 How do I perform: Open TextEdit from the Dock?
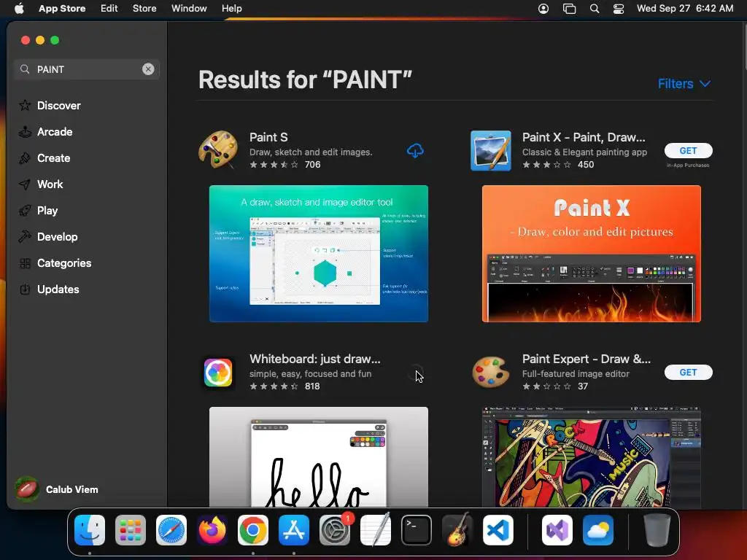(x=376, y=530)
